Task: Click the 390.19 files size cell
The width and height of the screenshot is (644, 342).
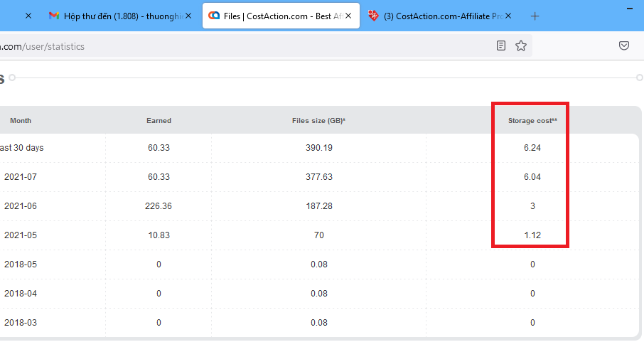Action: point(319,148)
